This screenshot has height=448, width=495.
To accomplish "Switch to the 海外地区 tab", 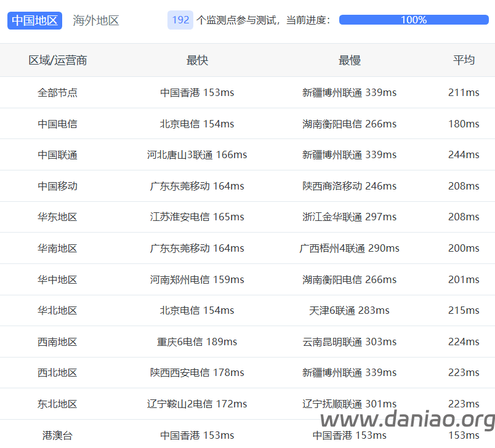I will click(95, 20).
